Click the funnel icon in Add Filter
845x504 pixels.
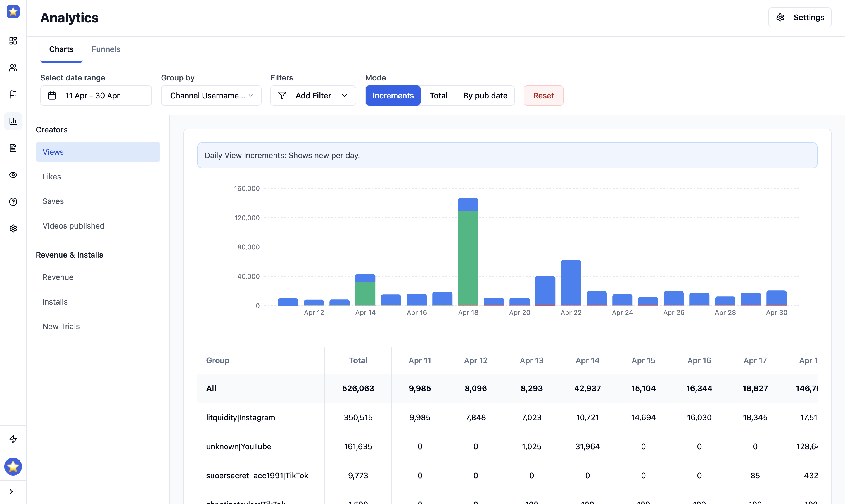tap(282, 96)
